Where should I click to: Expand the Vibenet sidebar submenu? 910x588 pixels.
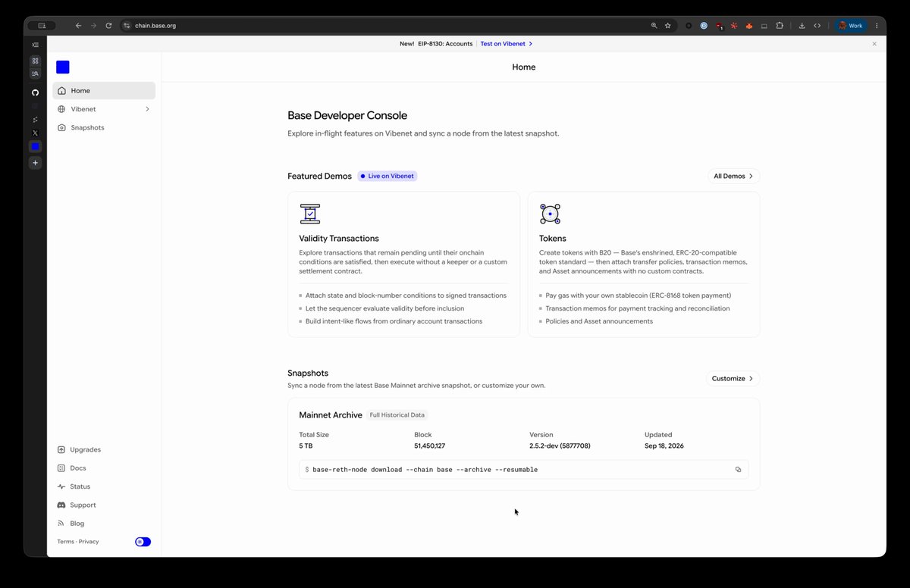point(147,109)
